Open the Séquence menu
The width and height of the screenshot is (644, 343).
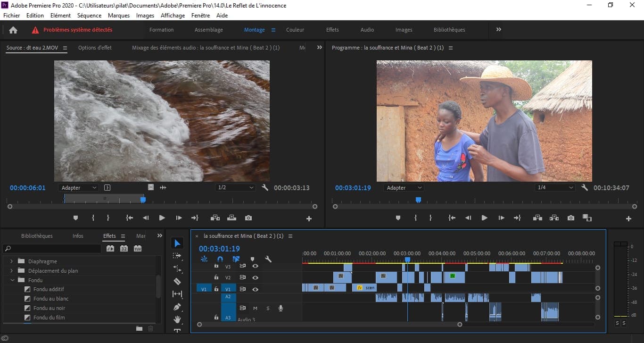pos(90,16)
